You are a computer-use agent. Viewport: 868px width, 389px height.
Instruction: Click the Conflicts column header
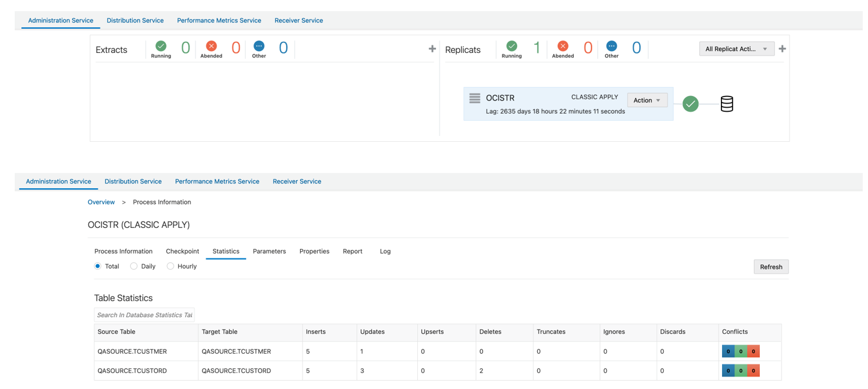pyautogui.click(x=750, y=332)
